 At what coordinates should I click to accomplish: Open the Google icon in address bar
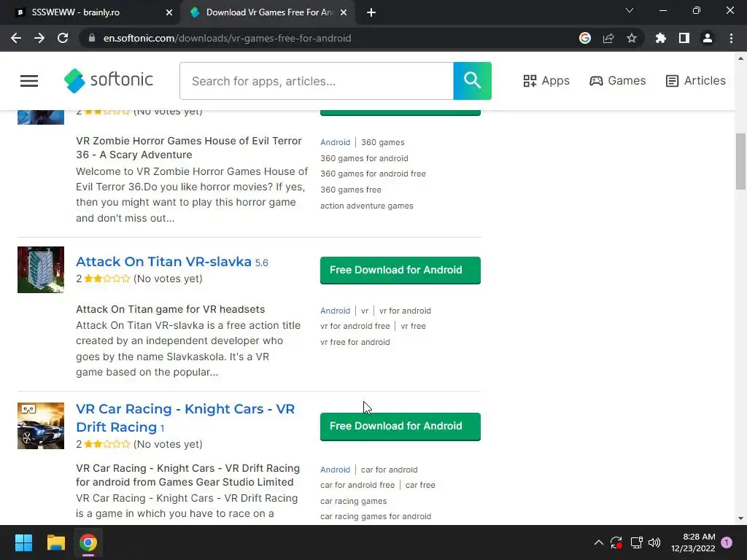(x=585, y=38)
